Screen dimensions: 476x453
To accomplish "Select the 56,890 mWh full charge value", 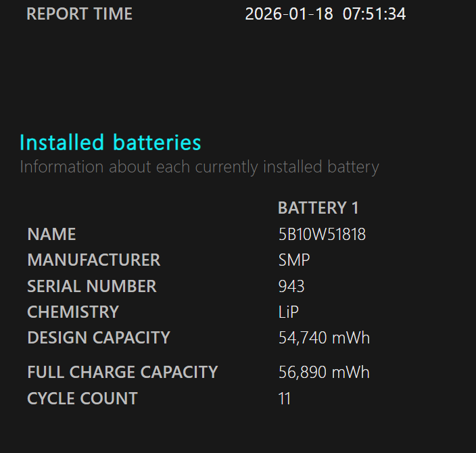I will [324, 372].
